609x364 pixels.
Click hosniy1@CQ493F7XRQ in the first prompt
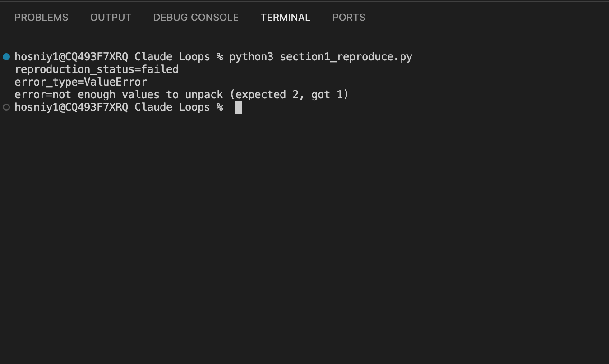point(71,57)
